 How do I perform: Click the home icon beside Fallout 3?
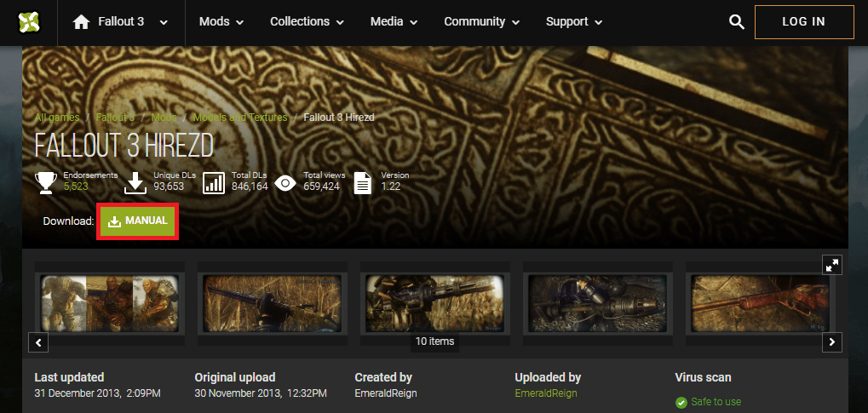click(82, 22)
